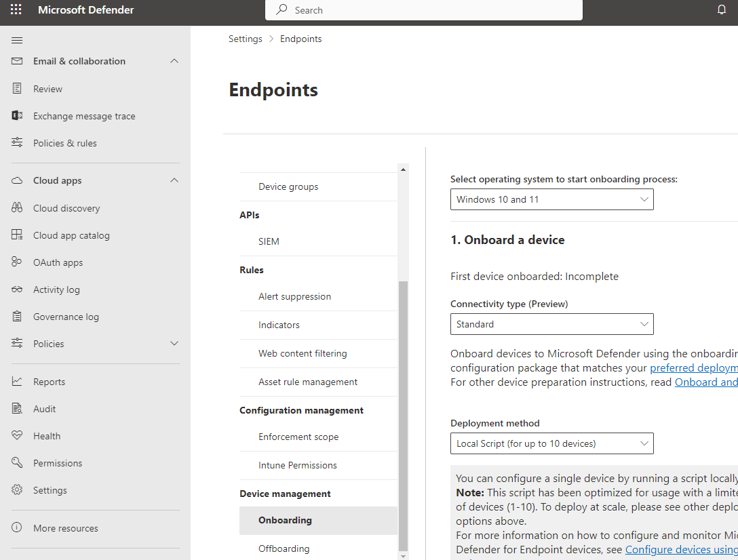This screenshot has height=560, width=738.
Task: Click the settings list scrollbar thumb
Action: pyautogui.click(x=403, y=416)
